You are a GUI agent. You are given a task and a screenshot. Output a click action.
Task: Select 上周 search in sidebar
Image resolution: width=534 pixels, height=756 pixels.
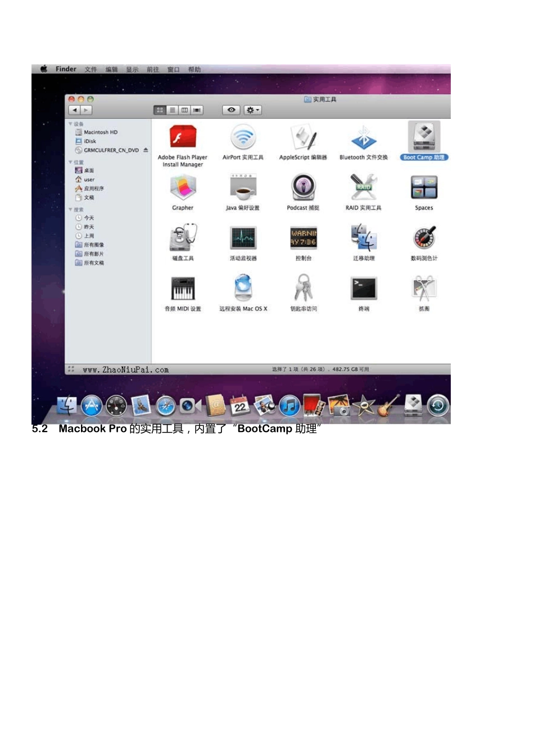84,236
